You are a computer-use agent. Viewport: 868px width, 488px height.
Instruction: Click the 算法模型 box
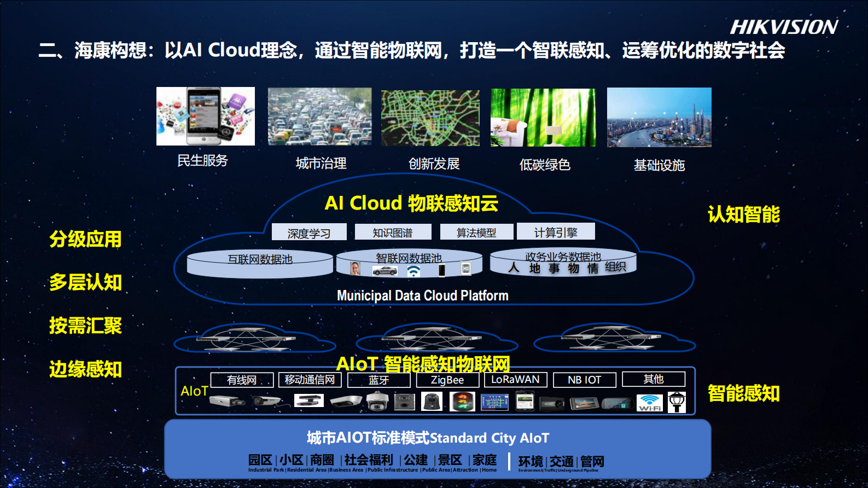point(476,231)
